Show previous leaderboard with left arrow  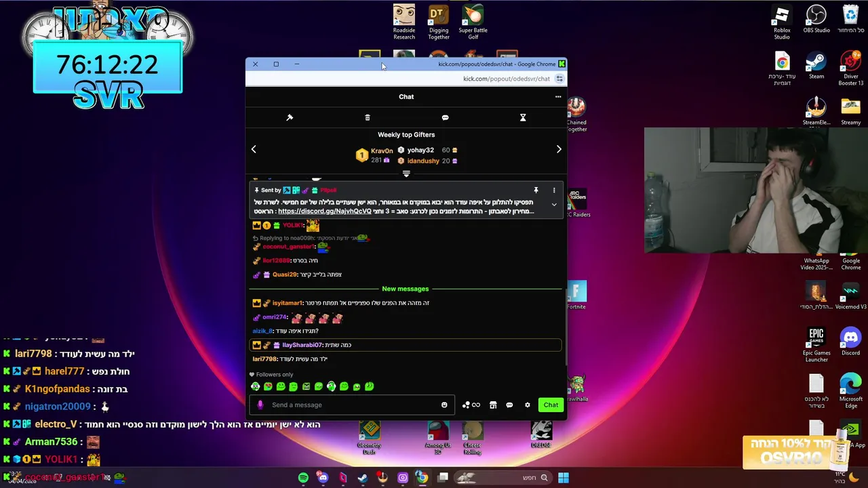(x=254, y=149)
